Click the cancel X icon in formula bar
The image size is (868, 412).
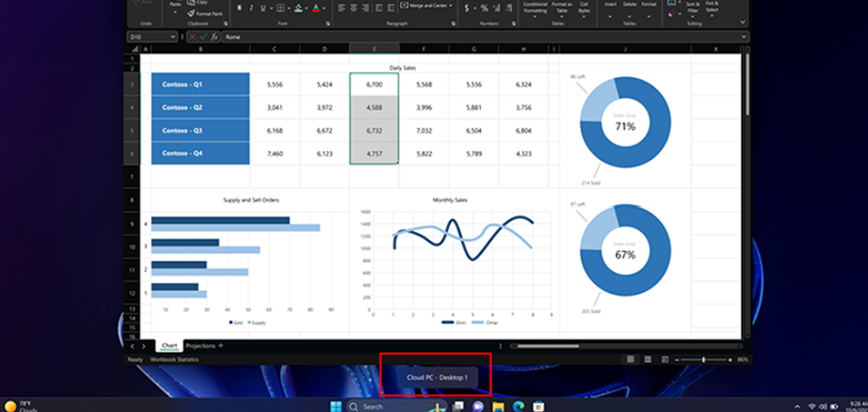point(193,37)
